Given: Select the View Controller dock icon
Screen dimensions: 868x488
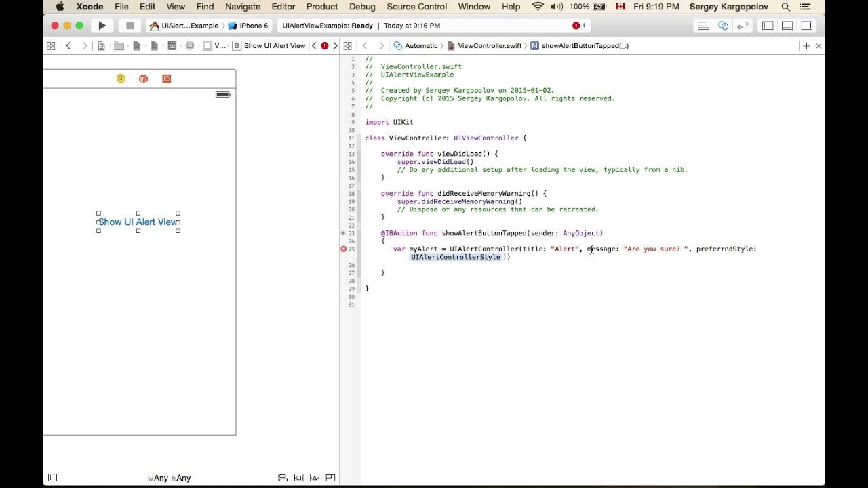Looking at the screenshot, I should pyautogui.click(x=121, y=79).
